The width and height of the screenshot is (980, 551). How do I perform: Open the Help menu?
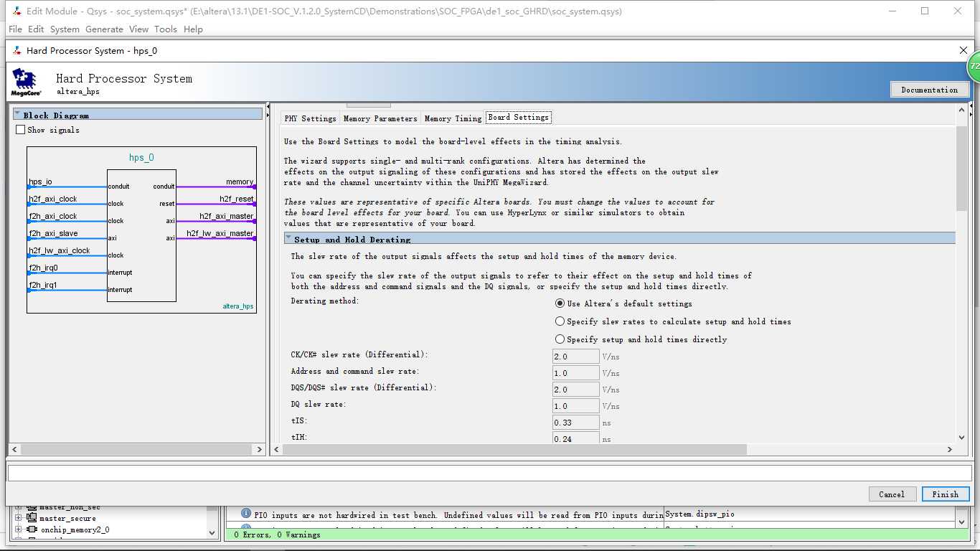click(x=193, y=29)
